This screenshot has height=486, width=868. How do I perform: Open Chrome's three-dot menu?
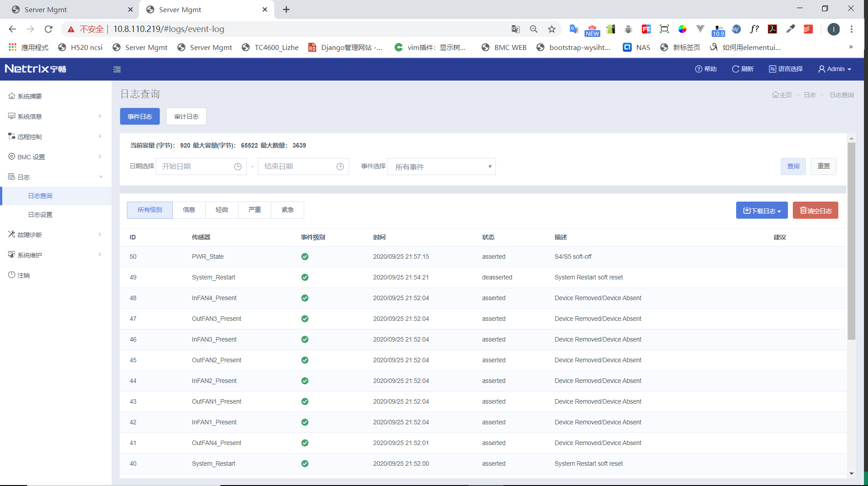851,29
